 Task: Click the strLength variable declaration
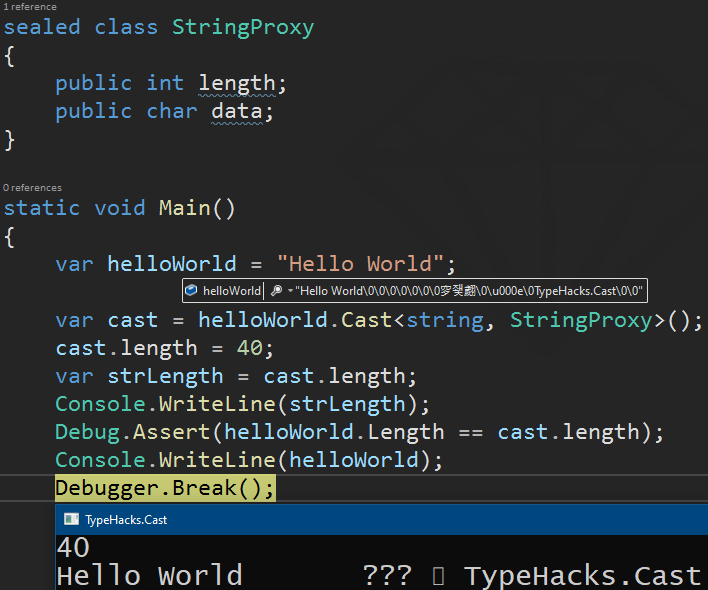pyautogui.click(x=165, y=376)
